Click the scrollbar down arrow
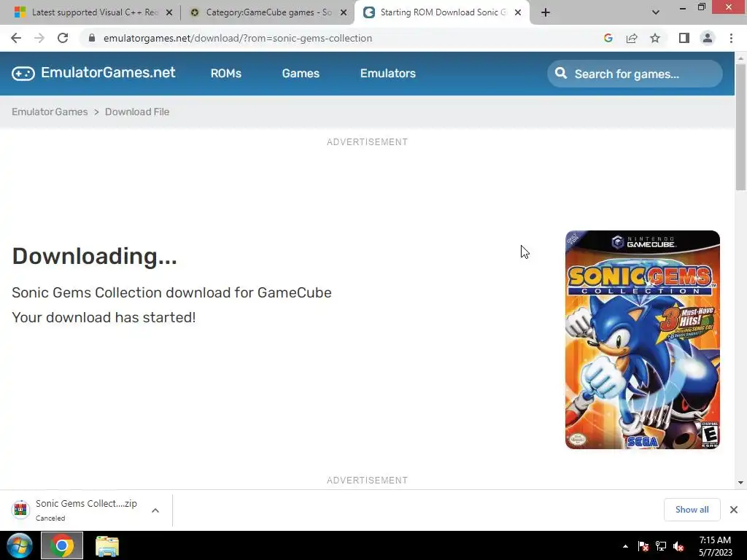The height and width of the screenshot is (560, 747). [x=740, y=483]
